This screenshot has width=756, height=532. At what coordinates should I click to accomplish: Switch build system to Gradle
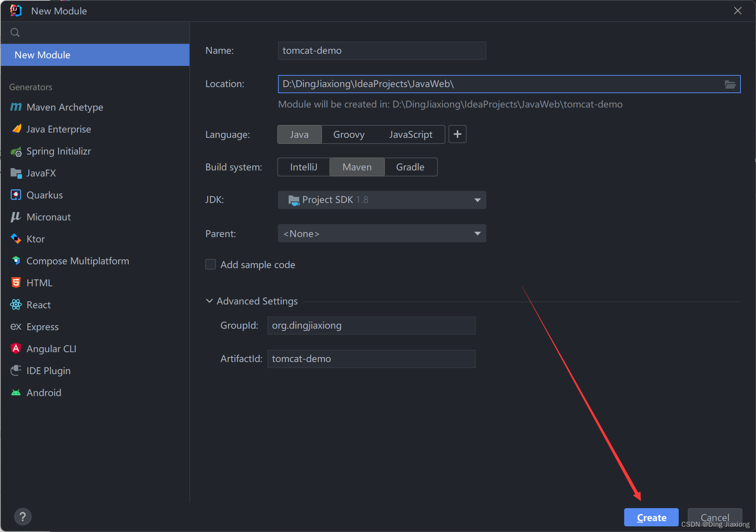point(410,167)
